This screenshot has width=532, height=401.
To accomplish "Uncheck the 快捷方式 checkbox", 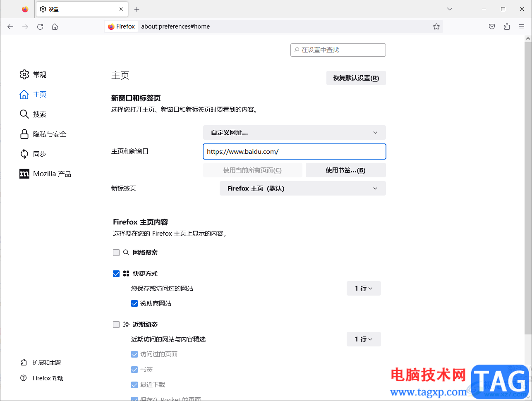I will coord(116,274).
